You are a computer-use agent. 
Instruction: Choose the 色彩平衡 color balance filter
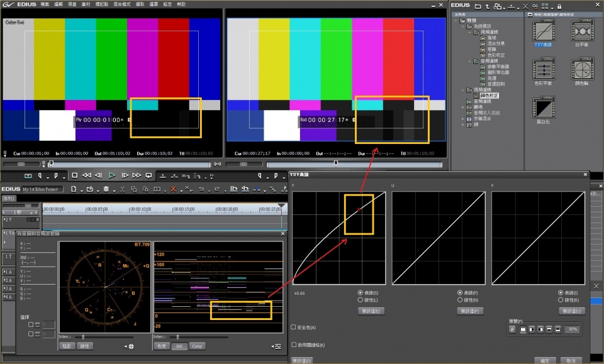point(543,69)
